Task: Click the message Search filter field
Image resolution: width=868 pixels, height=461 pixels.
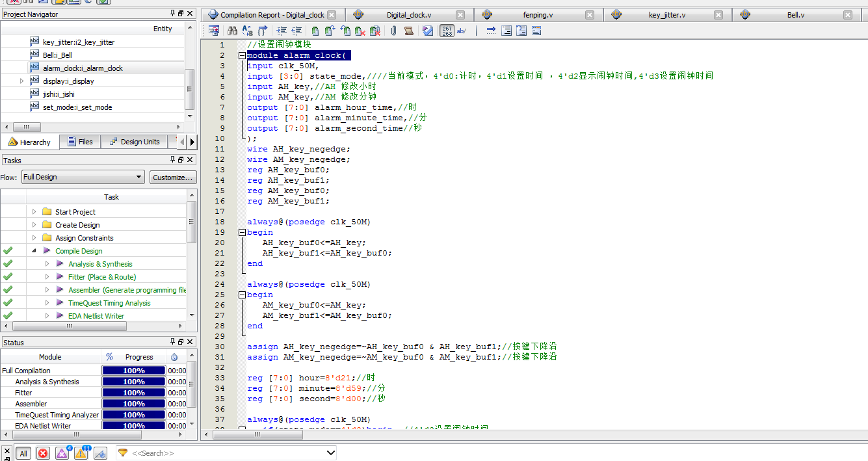Action: [228, 453]
